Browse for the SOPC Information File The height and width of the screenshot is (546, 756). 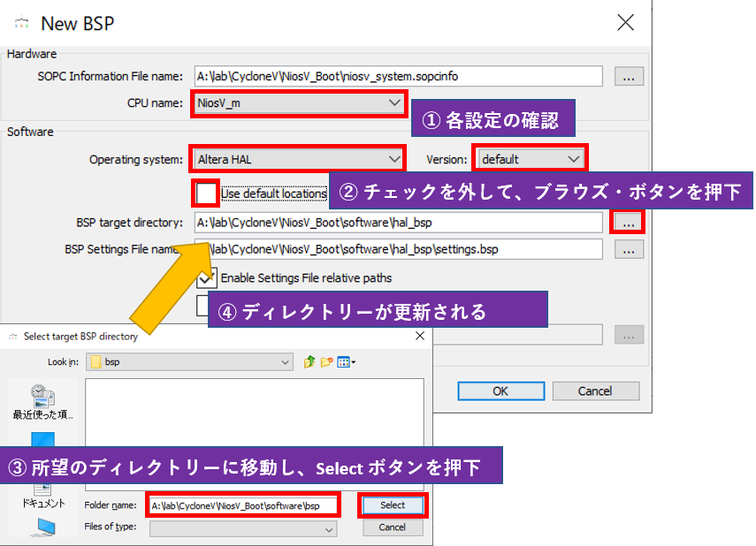click(629, 77)
